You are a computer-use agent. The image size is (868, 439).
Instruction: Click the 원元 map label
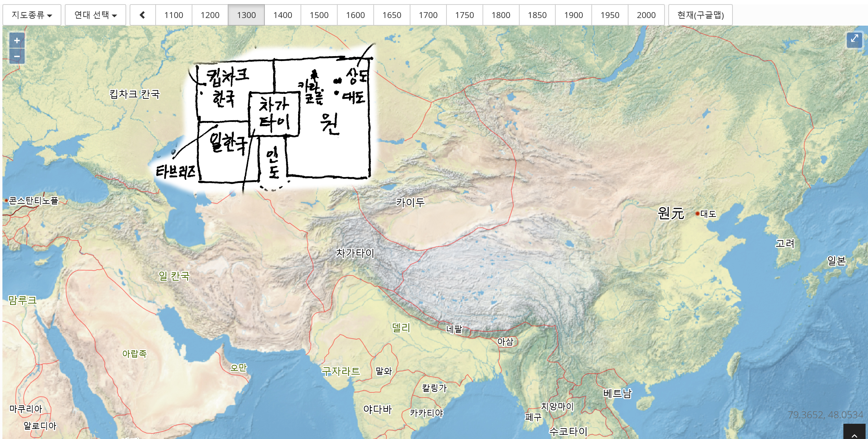click(671, 213)
